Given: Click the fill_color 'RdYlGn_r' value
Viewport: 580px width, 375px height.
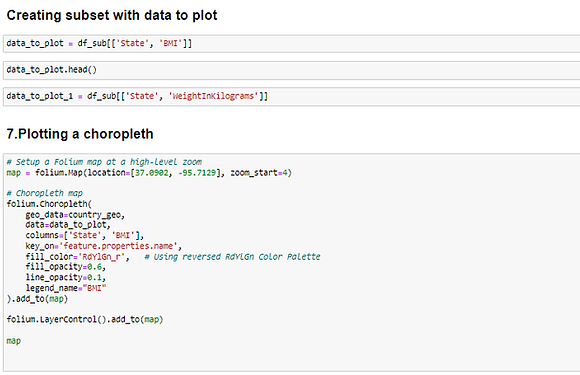Looking at the screenshot, I should [102, 257].
